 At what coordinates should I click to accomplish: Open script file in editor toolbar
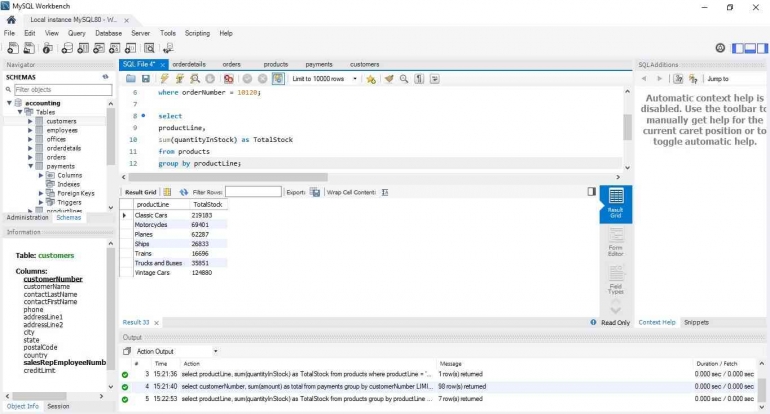(x=131, y=79)
